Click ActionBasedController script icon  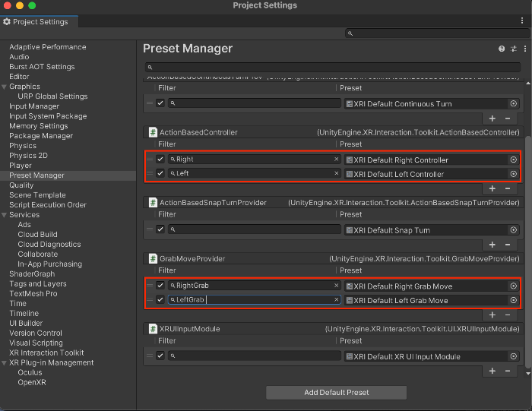pyautogui.click(x=153, y=132)
